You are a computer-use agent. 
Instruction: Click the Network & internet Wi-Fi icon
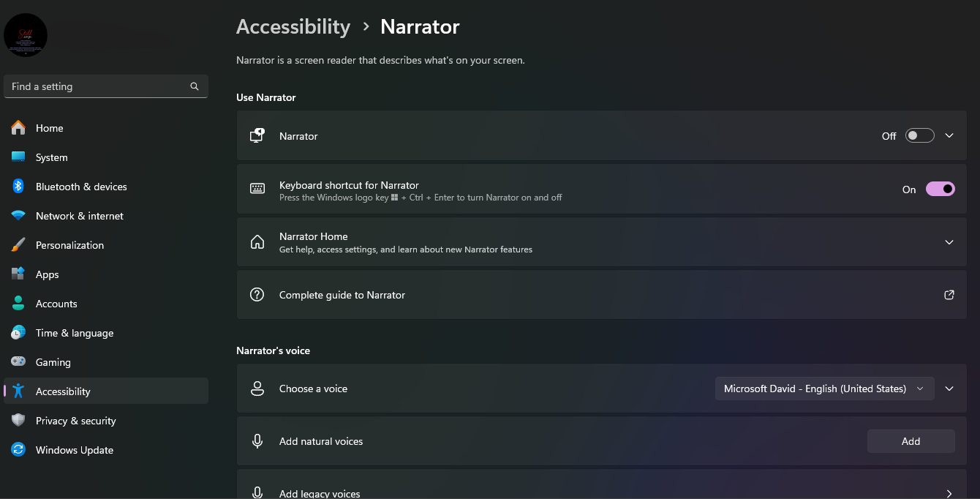point(18,216)
